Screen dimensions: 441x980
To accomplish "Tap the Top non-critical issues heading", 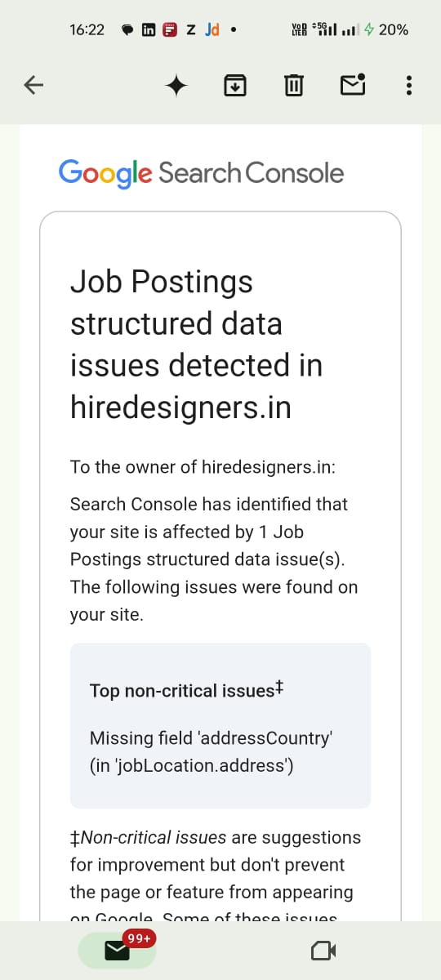I will pyautogui.click(x=186, y=690).
